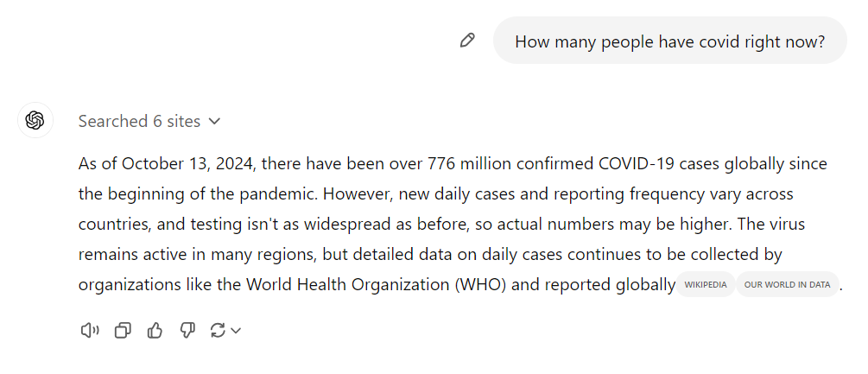Click the text 'As of October 13, 2024'
The image size is (868, 374).
click(x=168, y=164)
